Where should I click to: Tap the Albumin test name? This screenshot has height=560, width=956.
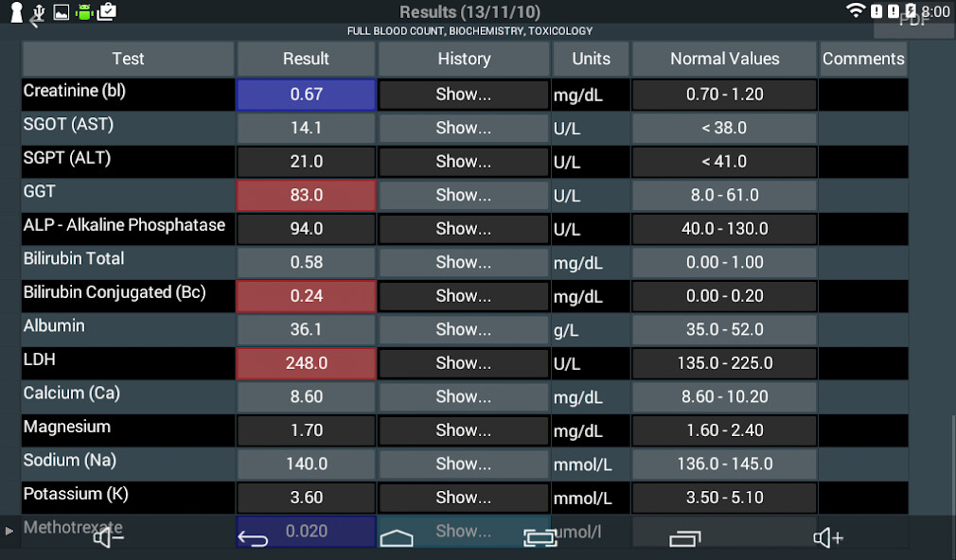click(54, 326)
